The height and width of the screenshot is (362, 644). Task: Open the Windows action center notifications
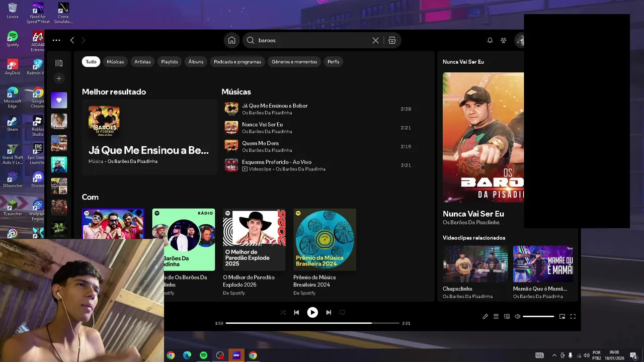pyautogui.click(x=633, y=355)
